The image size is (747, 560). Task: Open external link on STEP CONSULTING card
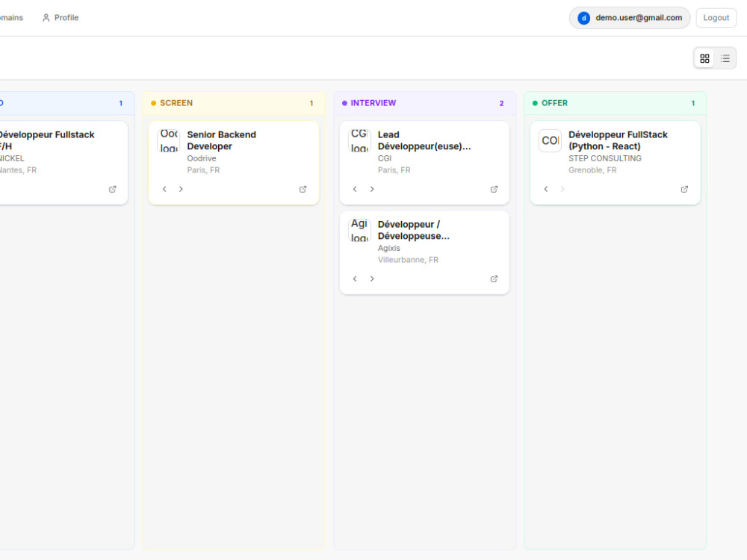(684, 189)
